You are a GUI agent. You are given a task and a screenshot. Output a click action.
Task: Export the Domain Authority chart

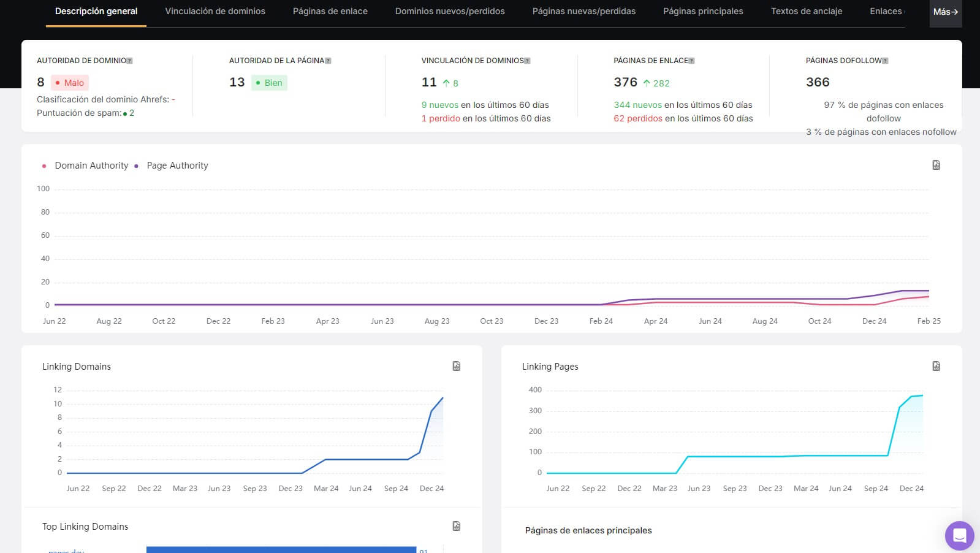pos(936,165)
